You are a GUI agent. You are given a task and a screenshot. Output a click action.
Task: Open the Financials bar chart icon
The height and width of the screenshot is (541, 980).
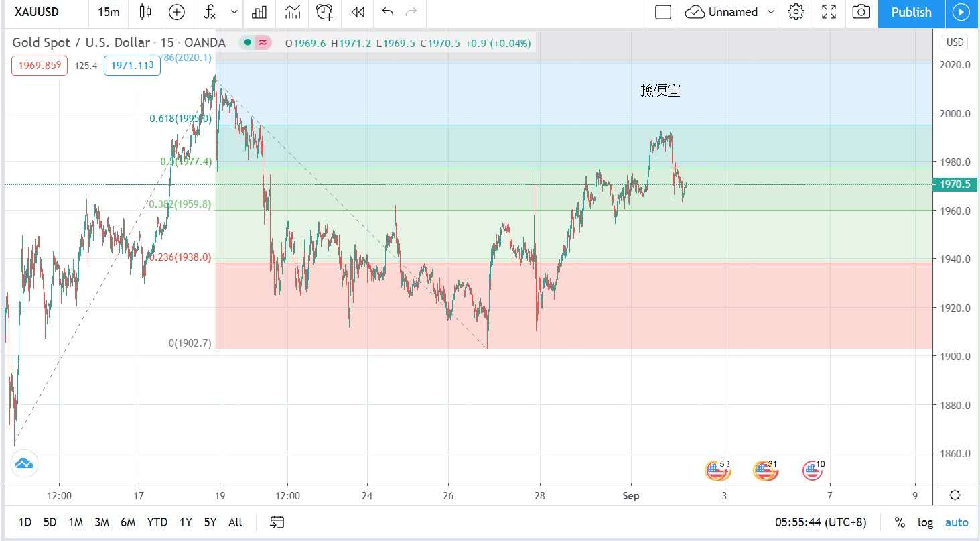(x=259, y=12)
